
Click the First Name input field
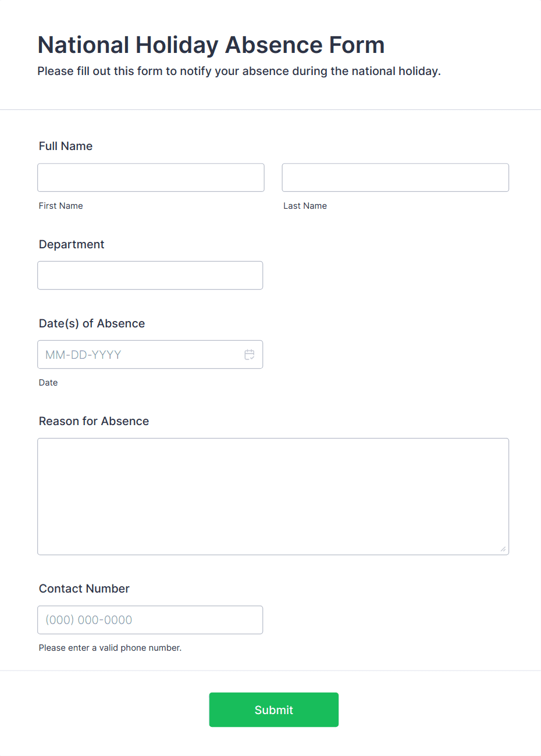point(151,177)
